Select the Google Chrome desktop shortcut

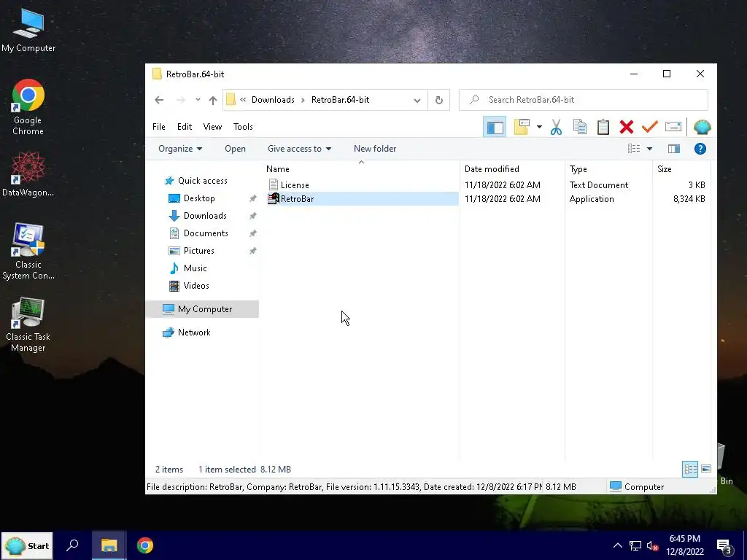click(x=28, y=108)
